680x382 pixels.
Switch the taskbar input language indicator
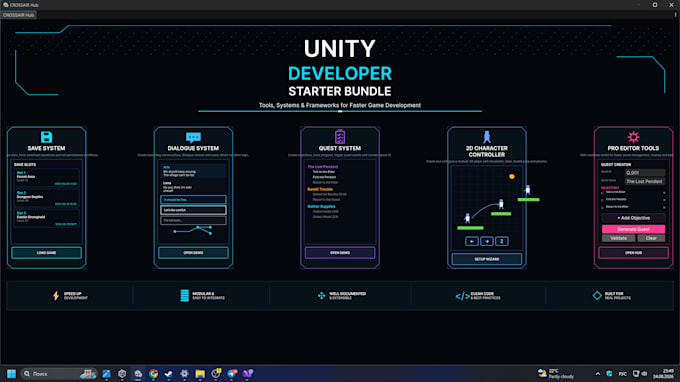click(x=622, y=374)
